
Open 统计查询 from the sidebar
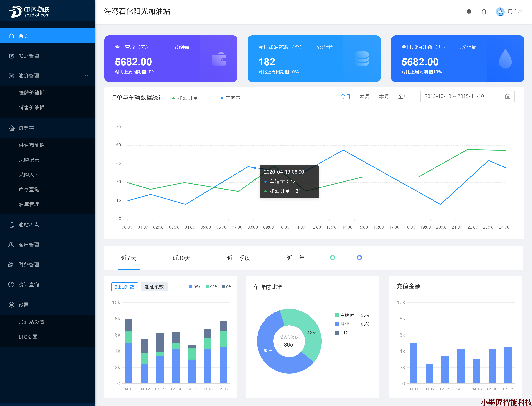tap(29, 284)
